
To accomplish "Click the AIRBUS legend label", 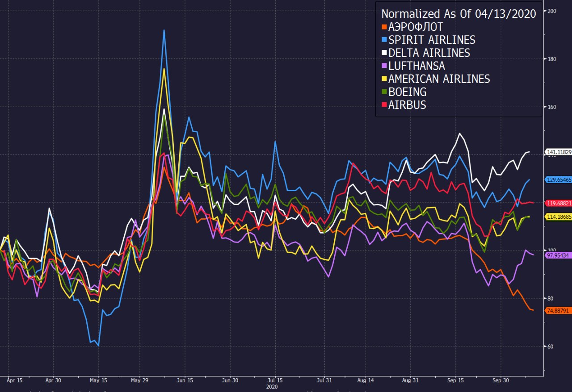I will pos(407,104).
